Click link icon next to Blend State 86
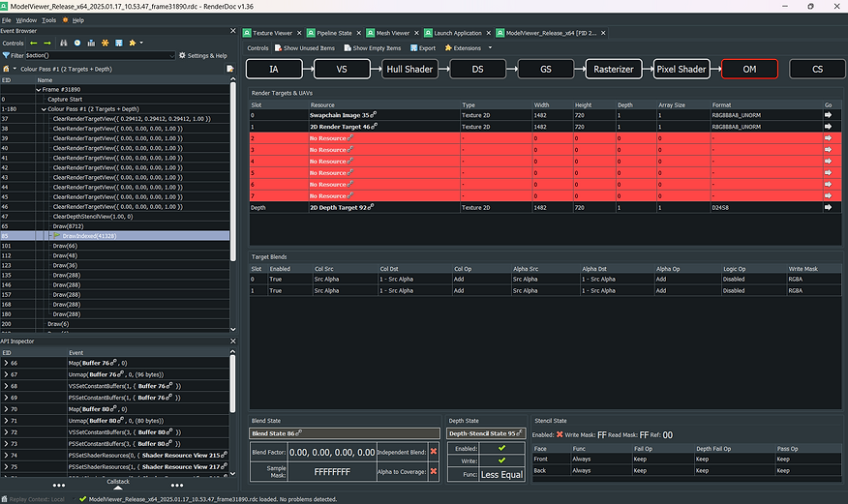 pyautogui.click(x=299, y=432)
